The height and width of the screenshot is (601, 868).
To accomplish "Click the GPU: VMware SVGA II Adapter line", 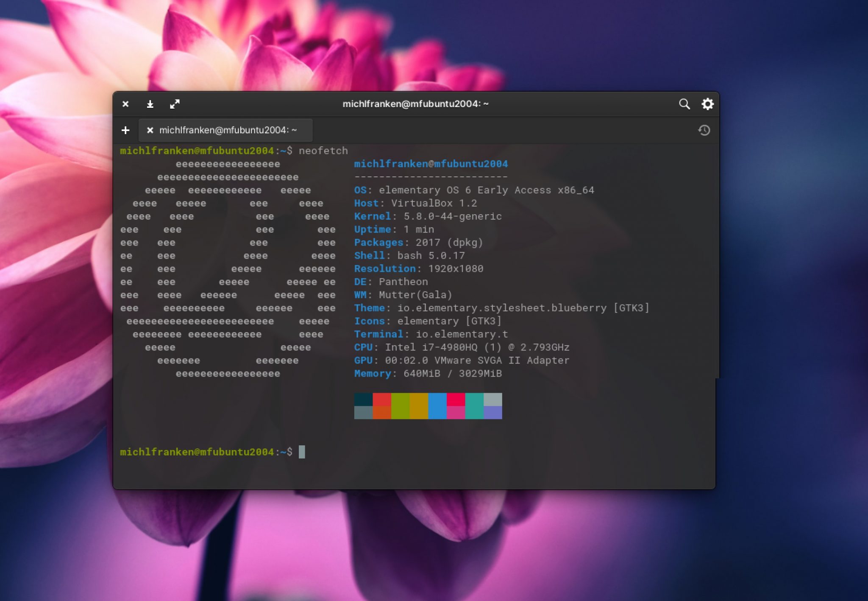I will click(x=462, y=361).
